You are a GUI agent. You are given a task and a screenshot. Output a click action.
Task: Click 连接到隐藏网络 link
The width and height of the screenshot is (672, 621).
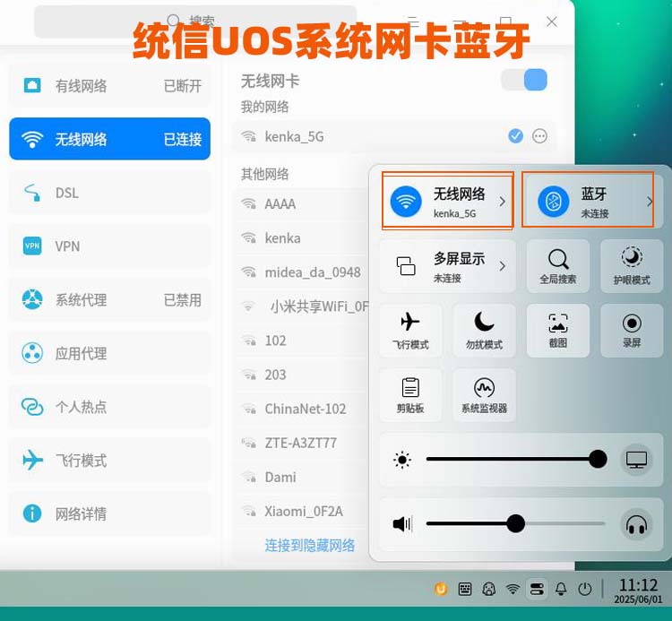coord(310,545)
